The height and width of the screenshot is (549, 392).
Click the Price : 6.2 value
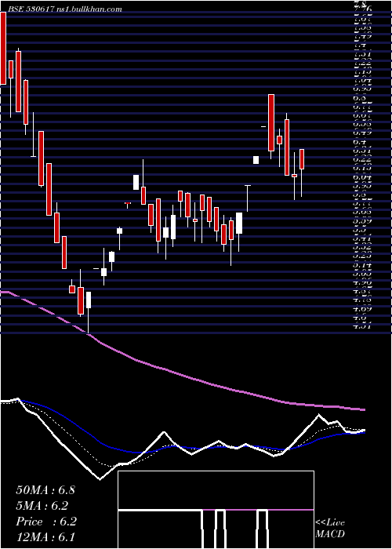46,522
